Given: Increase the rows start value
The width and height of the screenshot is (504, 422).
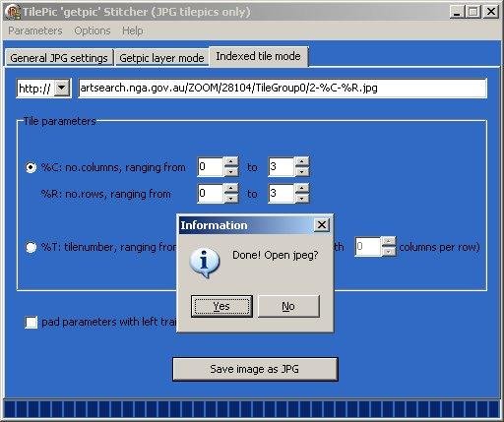Looking at the screenshot, I should tap(231, 189).
